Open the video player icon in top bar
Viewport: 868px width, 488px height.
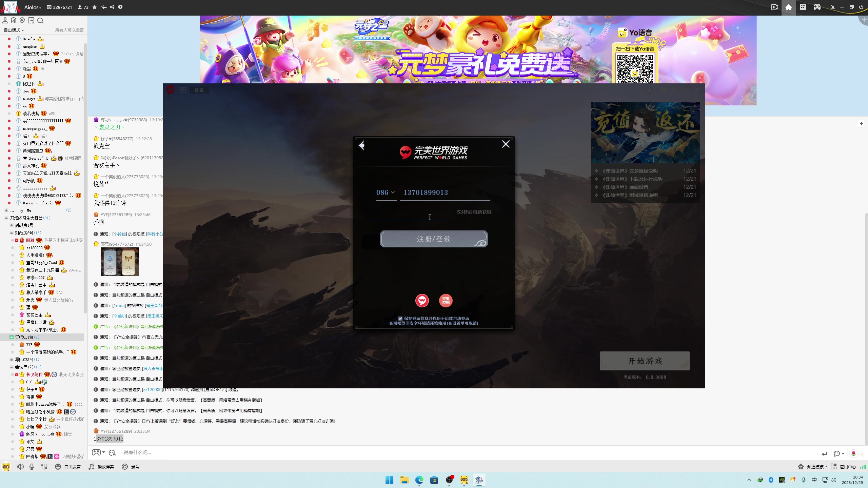pos(774,7)
